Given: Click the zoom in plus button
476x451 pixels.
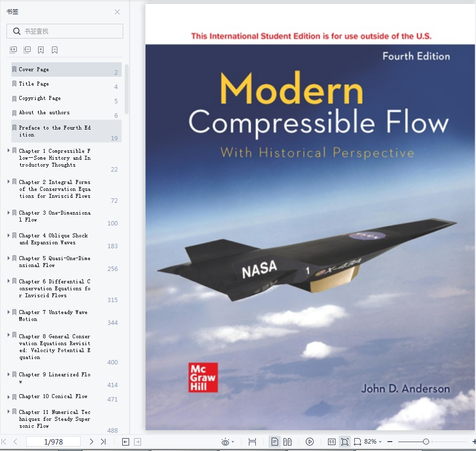Looking at the screenshot, I should click(474, 442).
